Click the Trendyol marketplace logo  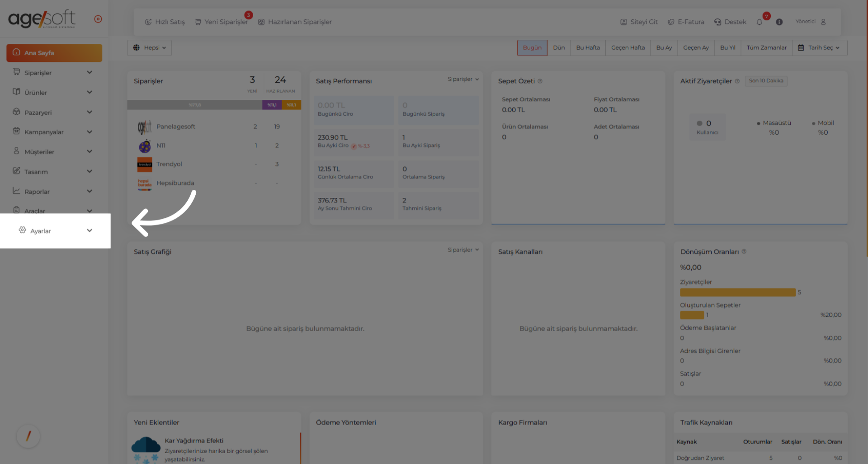[145, 164]
